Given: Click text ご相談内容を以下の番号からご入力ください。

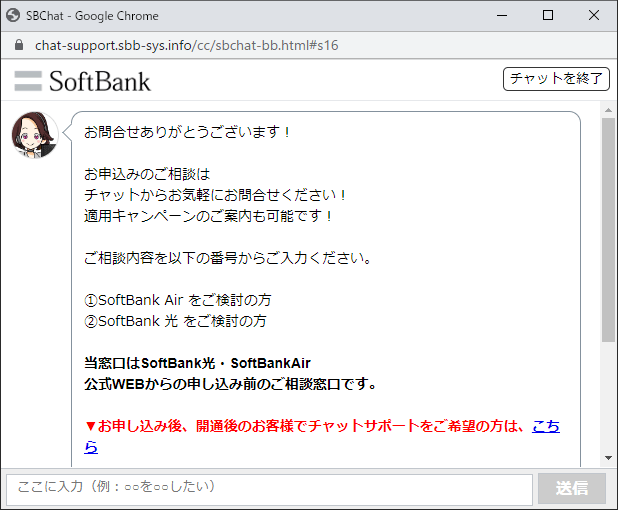Looking at the screenshot, I should (x=228, y=258).
